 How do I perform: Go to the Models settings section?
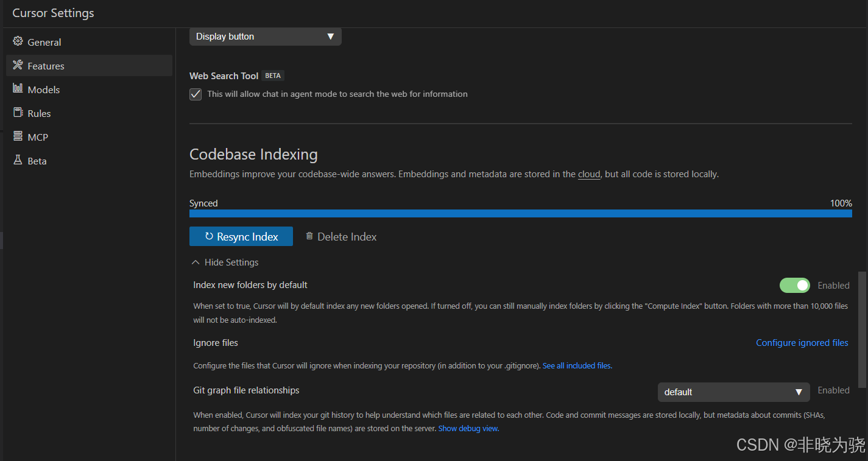tap(89, 90)
